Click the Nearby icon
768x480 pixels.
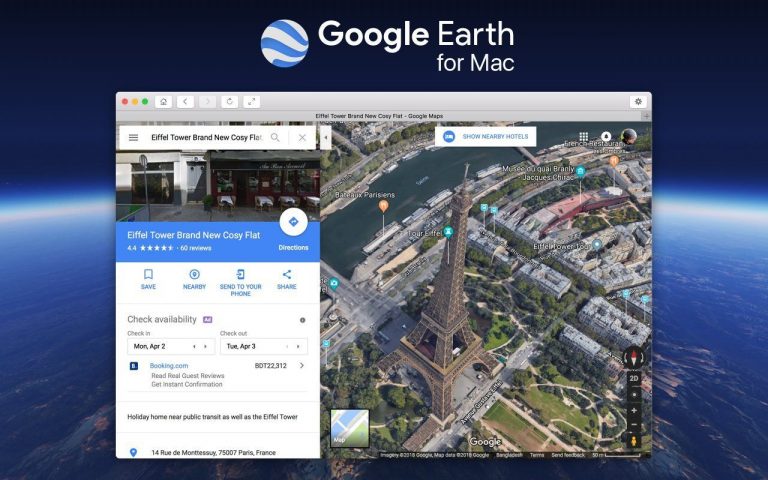point(194,274)
